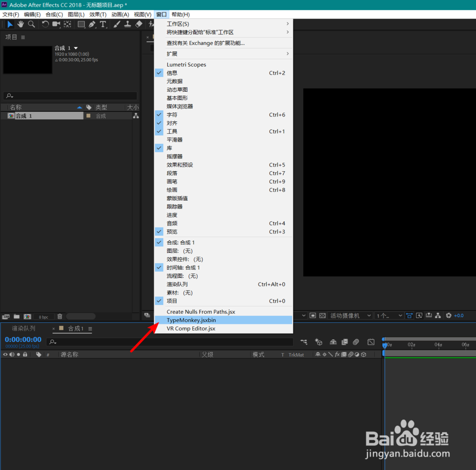
Task: Click the 合成 1 label color swatch in Project
Action: 89,116
